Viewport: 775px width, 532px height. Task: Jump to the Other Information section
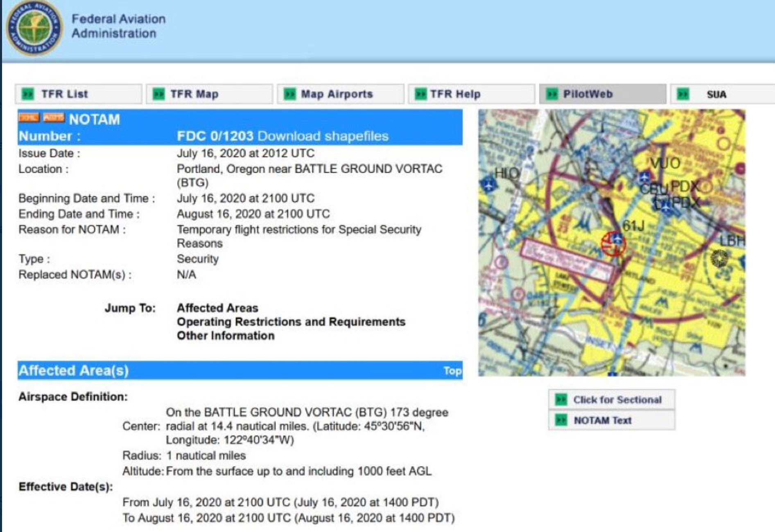[x=226, y=336]
